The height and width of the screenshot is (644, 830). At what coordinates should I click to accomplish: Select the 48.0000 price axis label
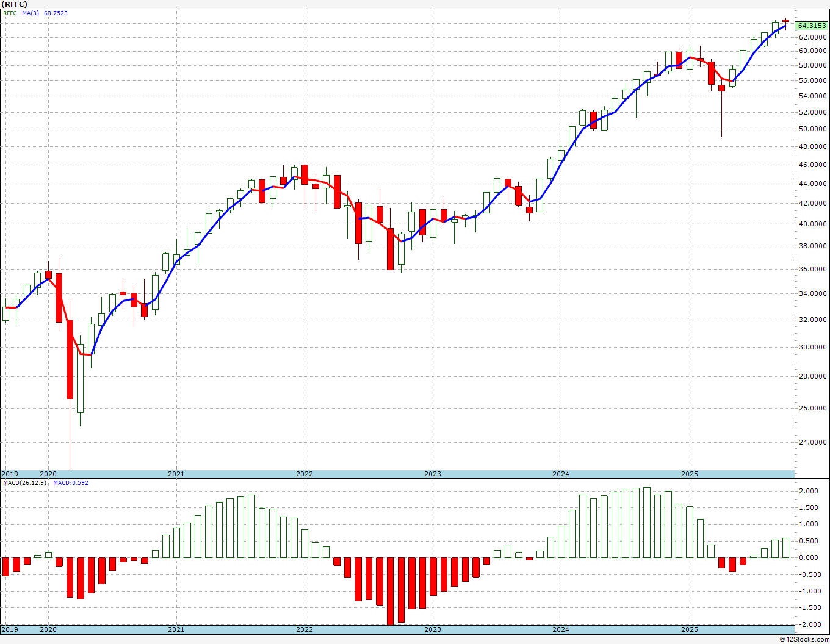[x=812, y=146]
